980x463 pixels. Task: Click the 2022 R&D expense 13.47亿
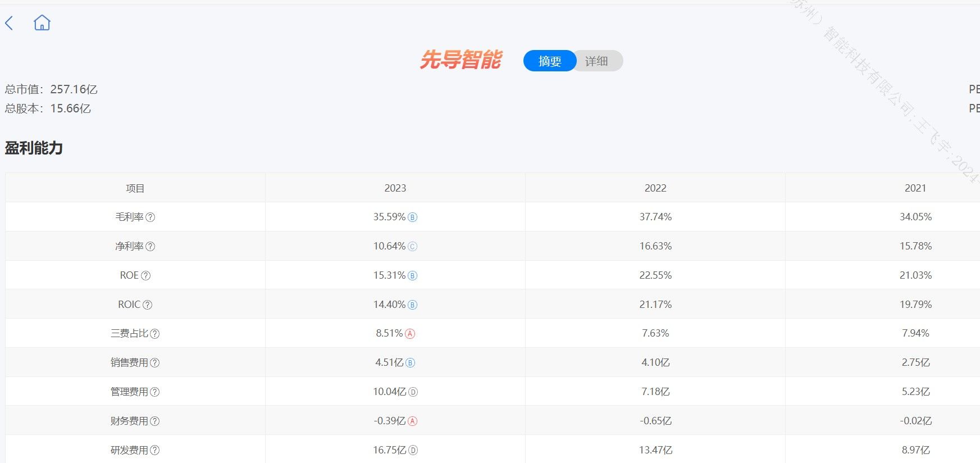(x=655, y=450)
